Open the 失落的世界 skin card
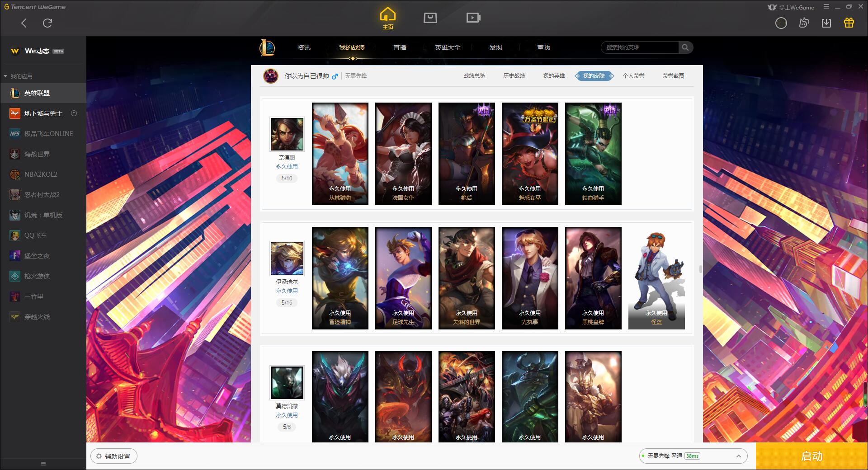This screenshot has width=868, height=470. pyautogui.click(x=467, y=278)
